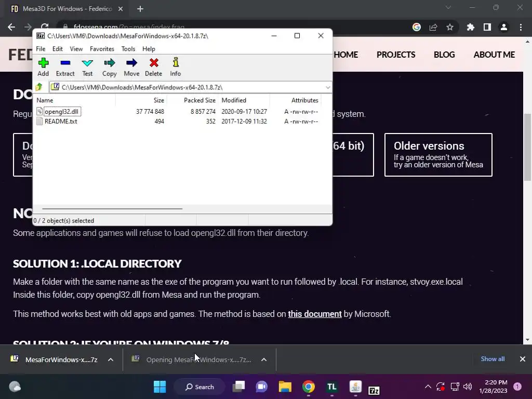Open the Help menu in 7-Zip
Screen dimensions: 532x399
click(x=149, y=49)
